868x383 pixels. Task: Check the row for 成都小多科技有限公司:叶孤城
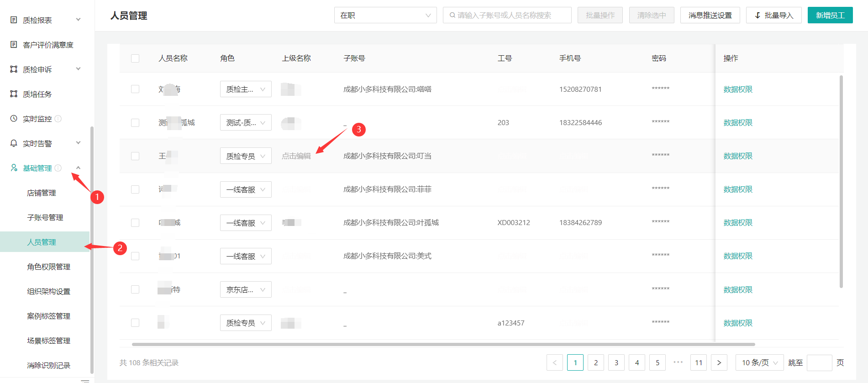(x=135, y=223)
